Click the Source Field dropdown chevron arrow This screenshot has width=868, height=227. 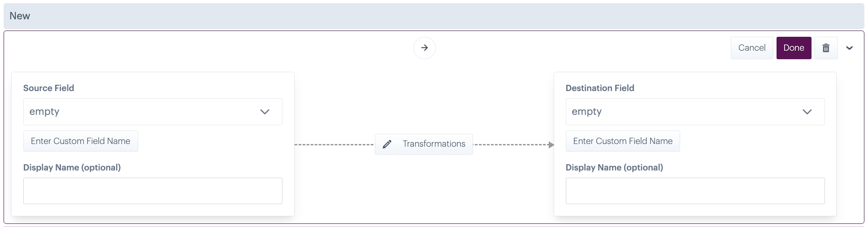265,112
